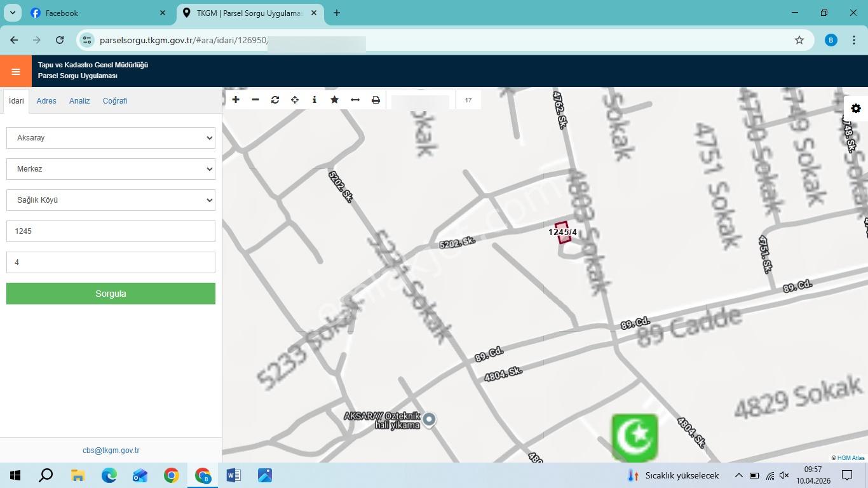Screen dimensions: 868x488
Task: Open Outlook from the taskbar
Action: click(140, 475)
